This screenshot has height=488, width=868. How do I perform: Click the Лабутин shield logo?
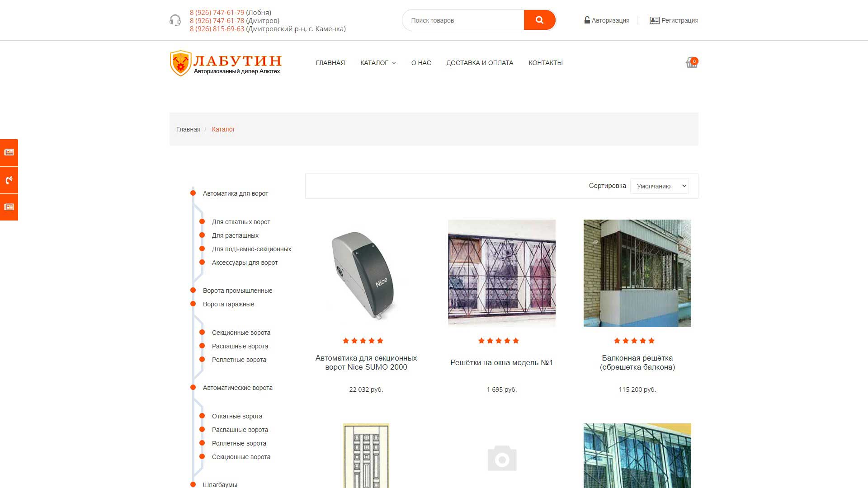[x=180, y=63]
